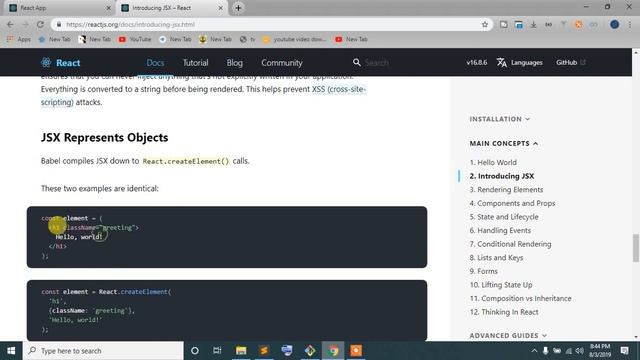640x360 pixels.
Task: Open the YouTube bookmark
Action: pos(135,39)
